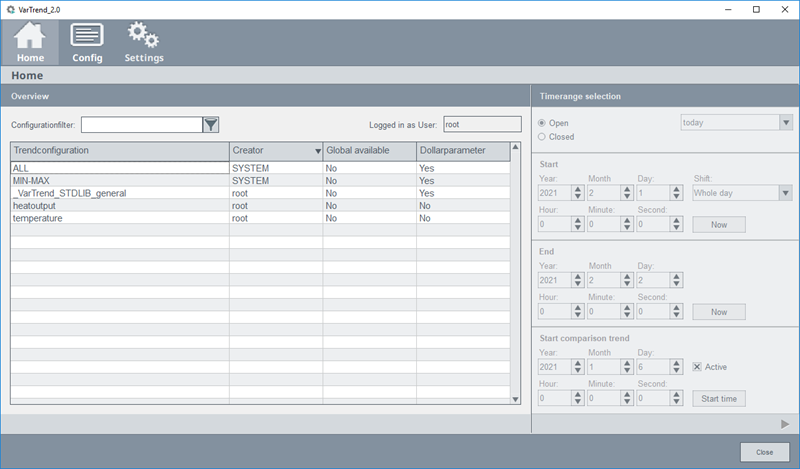Click the Start time button
Viewport: 800px width, 469px height.
[x=718, y=399]
